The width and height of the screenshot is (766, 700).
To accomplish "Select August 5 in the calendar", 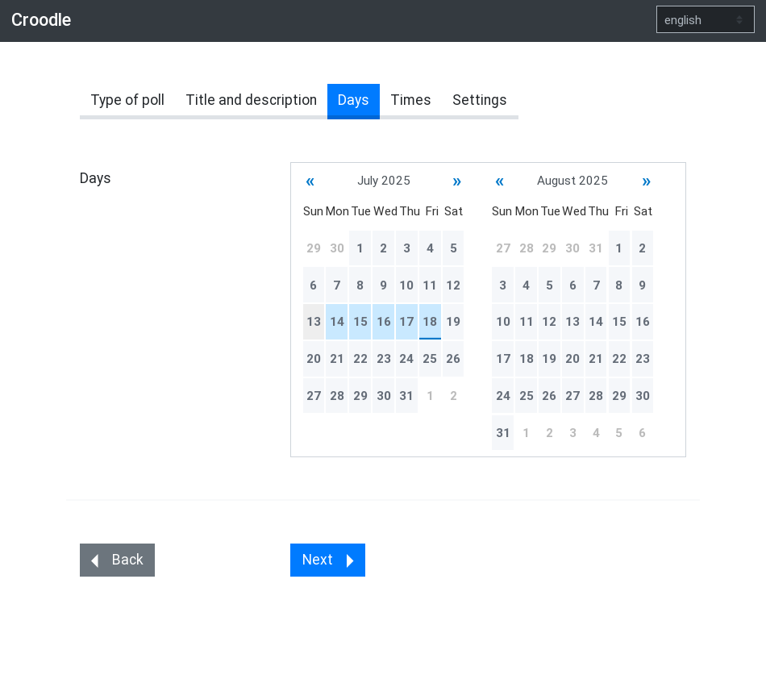I will [549, 285].
